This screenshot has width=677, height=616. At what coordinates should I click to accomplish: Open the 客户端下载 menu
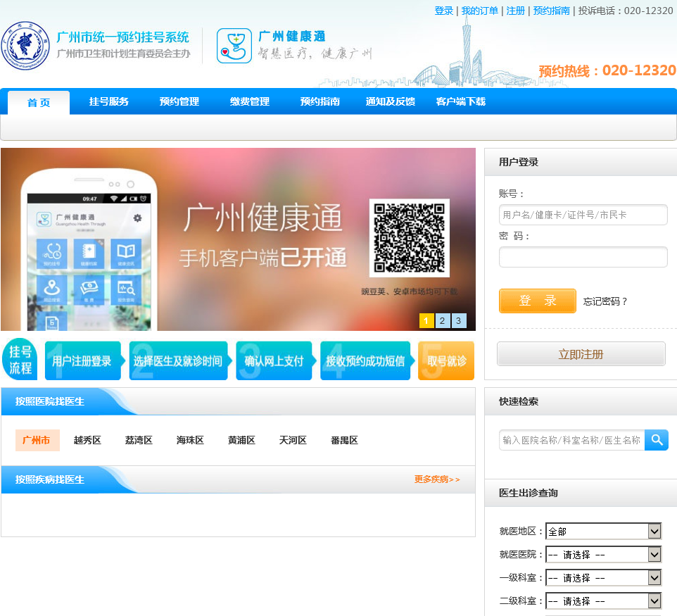click(461, 101)
